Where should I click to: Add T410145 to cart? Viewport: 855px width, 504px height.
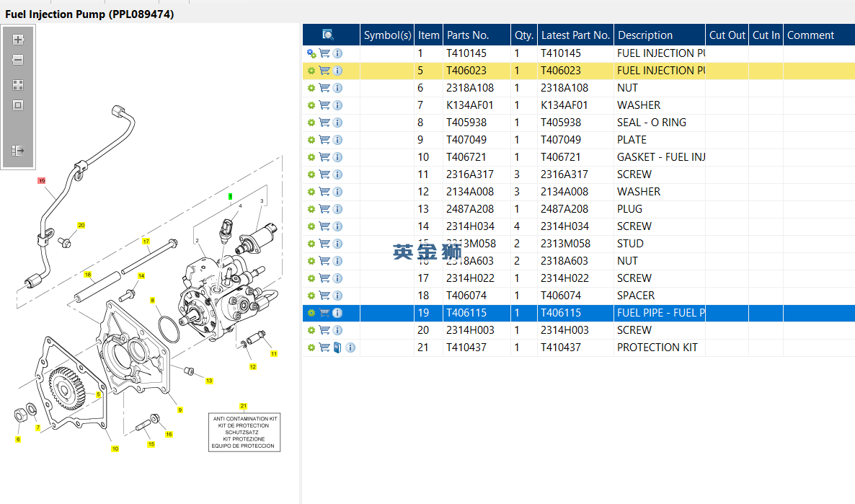[324, 53]
